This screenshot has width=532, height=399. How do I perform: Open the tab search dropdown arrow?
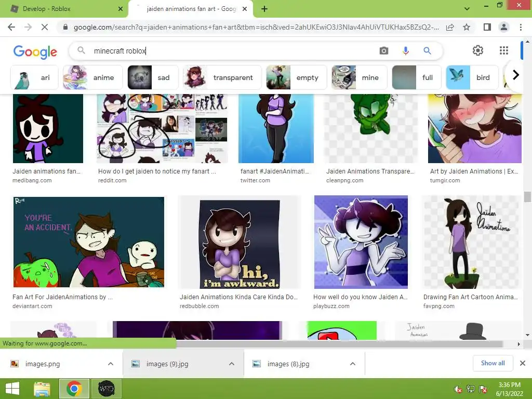point(467,9)
